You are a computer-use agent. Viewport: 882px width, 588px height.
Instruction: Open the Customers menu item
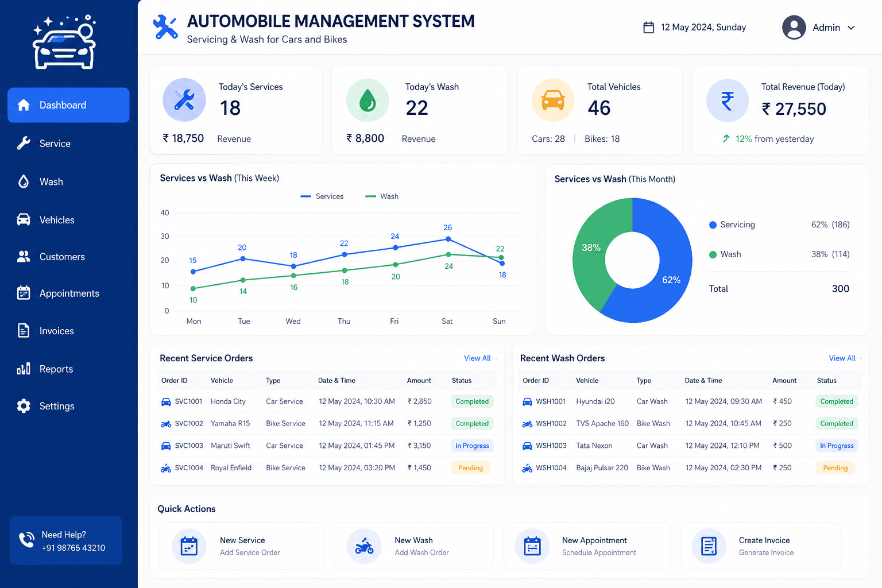pos(68,257)
